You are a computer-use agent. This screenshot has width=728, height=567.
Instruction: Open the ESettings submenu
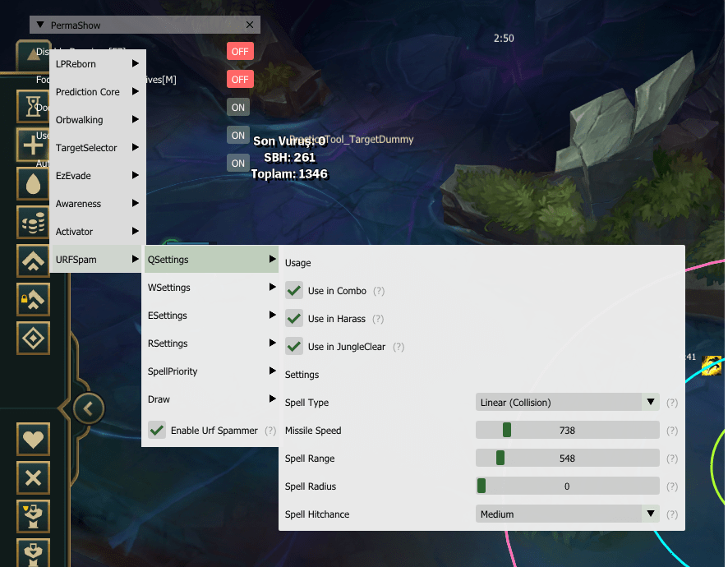click(210, 315)
